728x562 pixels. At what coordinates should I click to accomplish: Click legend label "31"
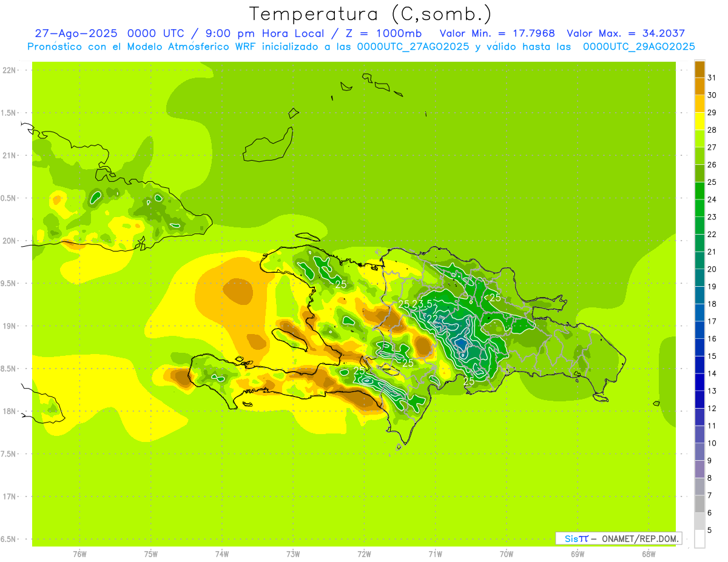712,78
